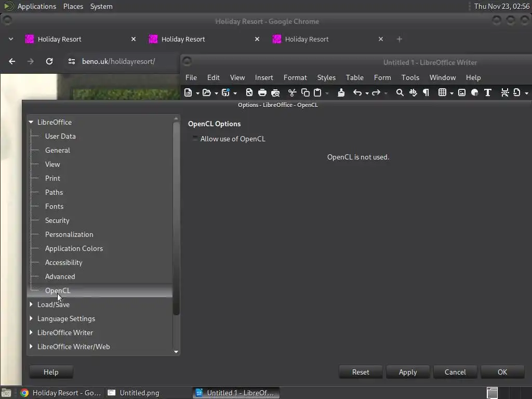This screenshot has width=532, height=399.
Task: Click the Export as PDF icon
Action: click(249, 92)
